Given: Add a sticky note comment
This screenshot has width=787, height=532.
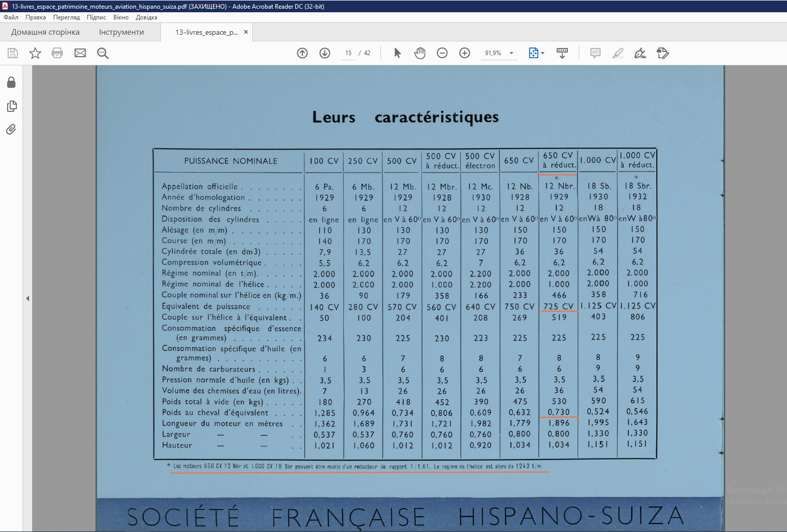Looking at the screenshot, I should tap(595, 53).
